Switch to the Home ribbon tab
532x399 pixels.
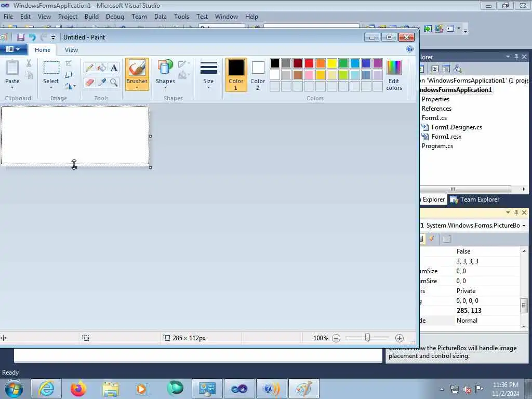(x=43, y=50)
